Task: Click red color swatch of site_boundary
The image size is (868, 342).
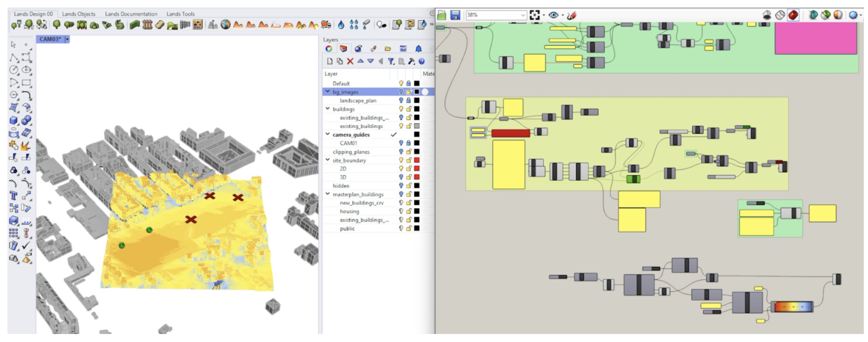Action: [417, 160]
